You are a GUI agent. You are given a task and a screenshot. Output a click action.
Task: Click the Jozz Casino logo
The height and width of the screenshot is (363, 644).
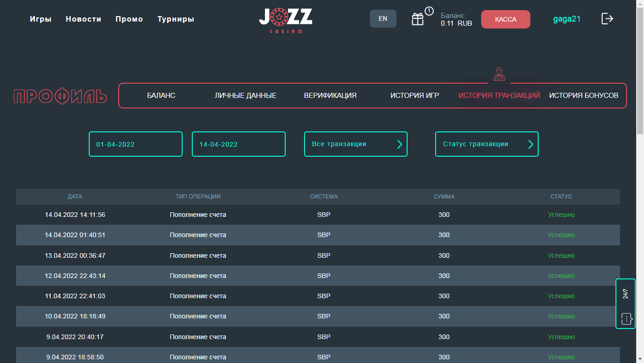(286, 20)
